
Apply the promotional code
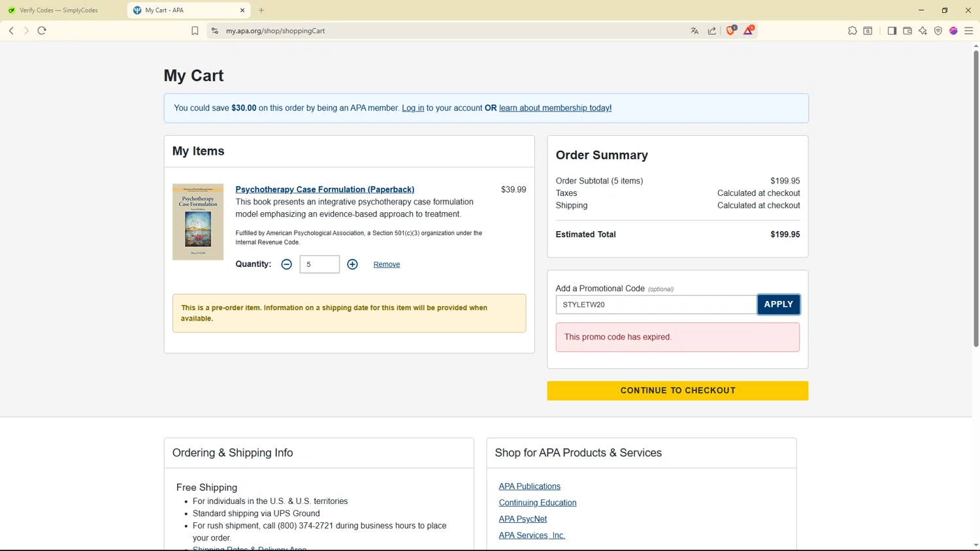tap(779, 304)
